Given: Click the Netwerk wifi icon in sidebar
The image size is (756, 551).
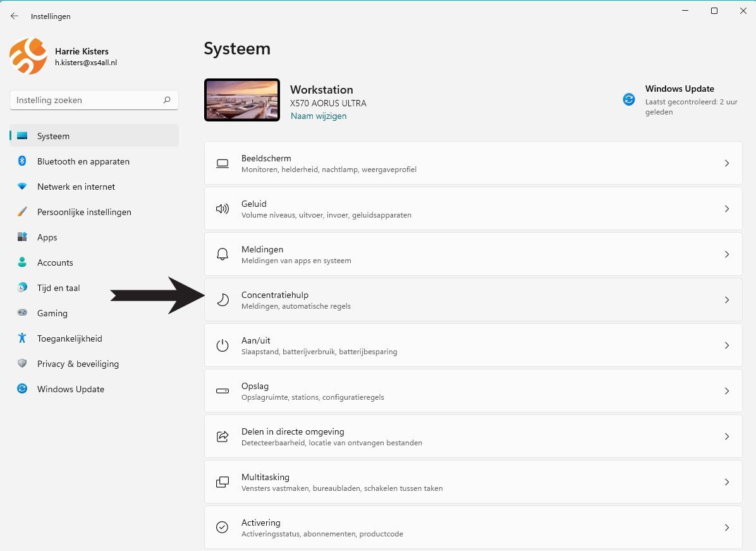Looking at the screenshot, I should [x=22, y=186].
